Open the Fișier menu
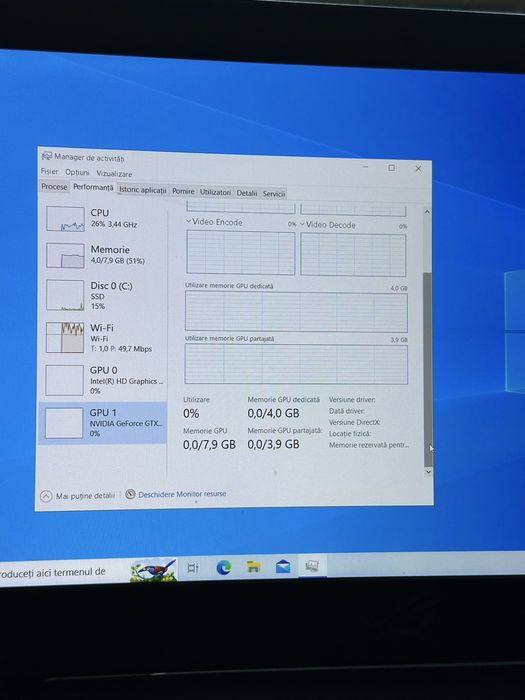 [50, 171]
